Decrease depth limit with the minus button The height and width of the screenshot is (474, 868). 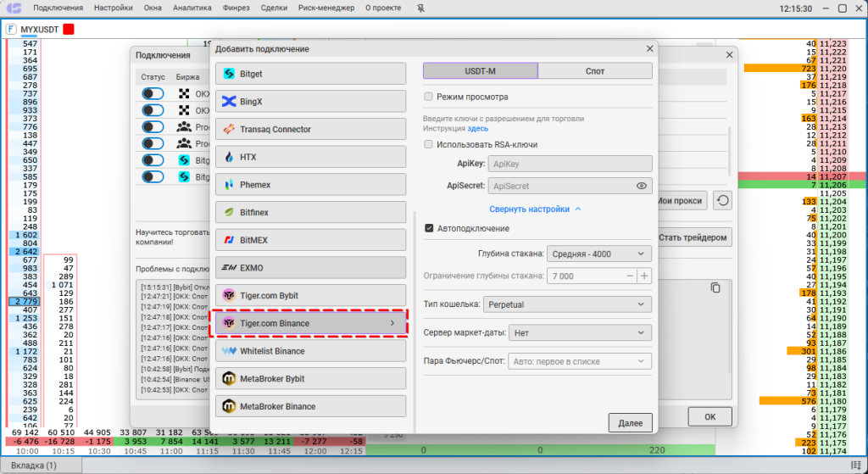pos(630,276)
